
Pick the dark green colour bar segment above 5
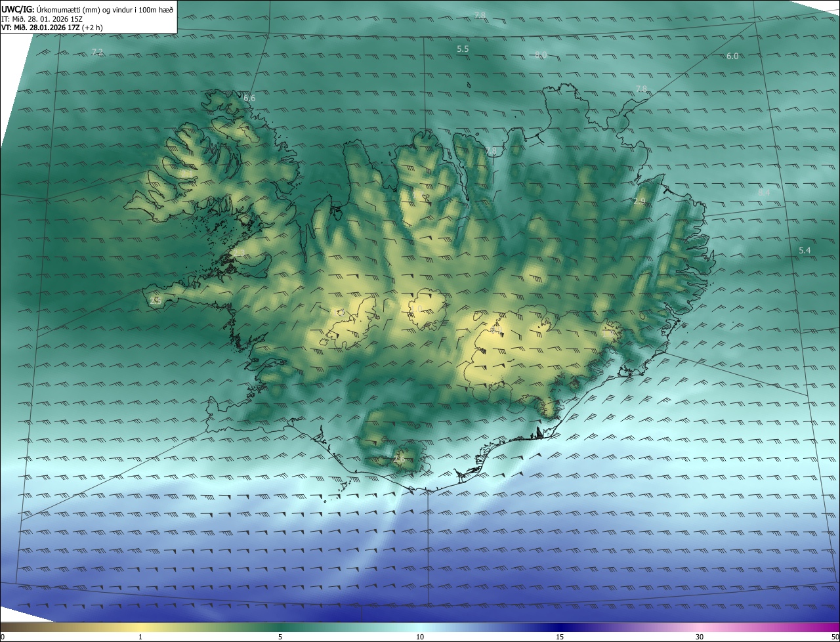click(280, 627)
